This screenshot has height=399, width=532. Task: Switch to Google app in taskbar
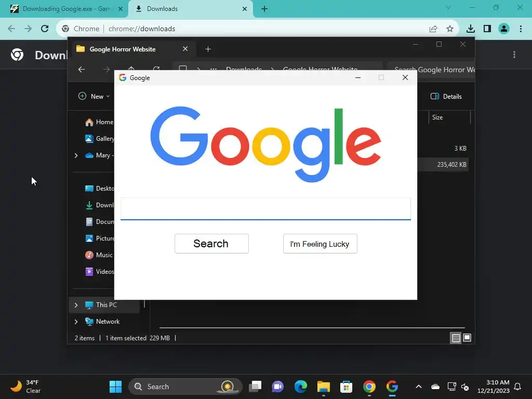point(392,387)
